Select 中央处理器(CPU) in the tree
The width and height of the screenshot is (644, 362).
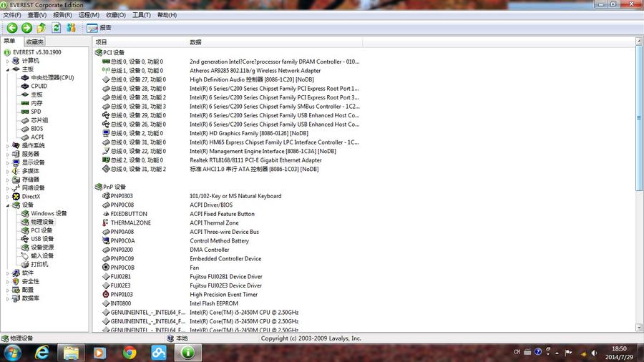coord(52,77)
